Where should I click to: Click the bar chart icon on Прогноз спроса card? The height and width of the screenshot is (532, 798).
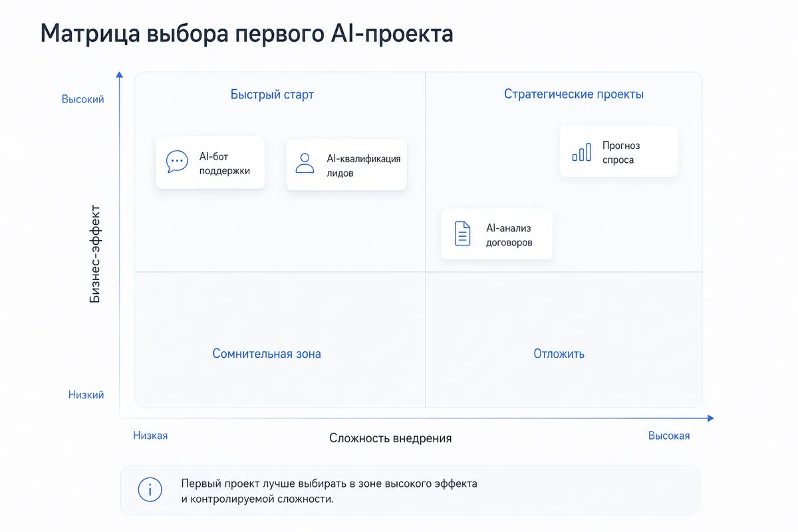[x=581, y=152]
